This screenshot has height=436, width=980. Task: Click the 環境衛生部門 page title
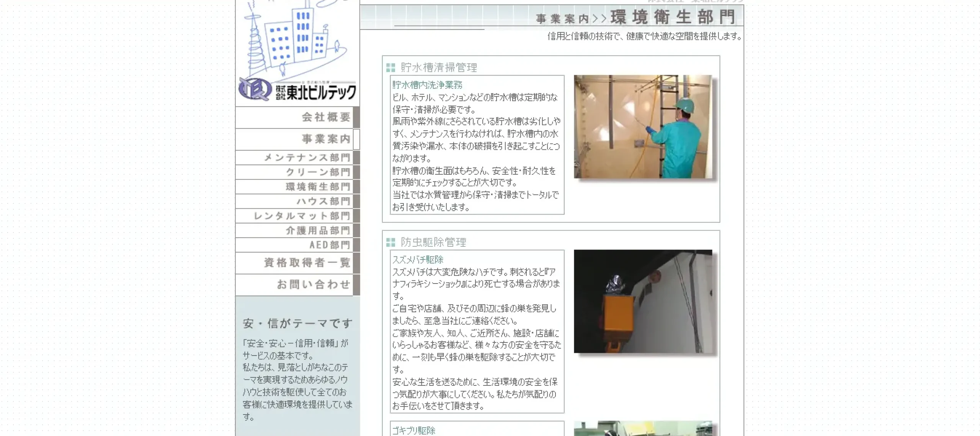(673, 17)
